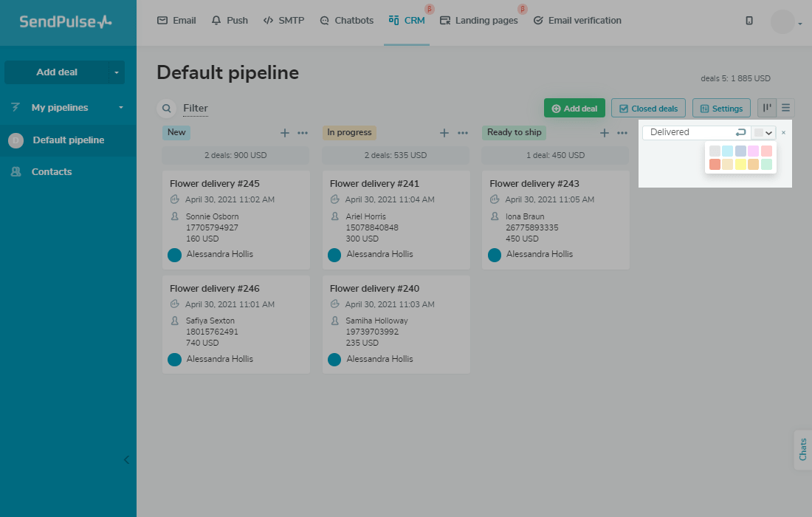Click the search magnifier icon beside Filter
The image size is (812, 517).
166,108
